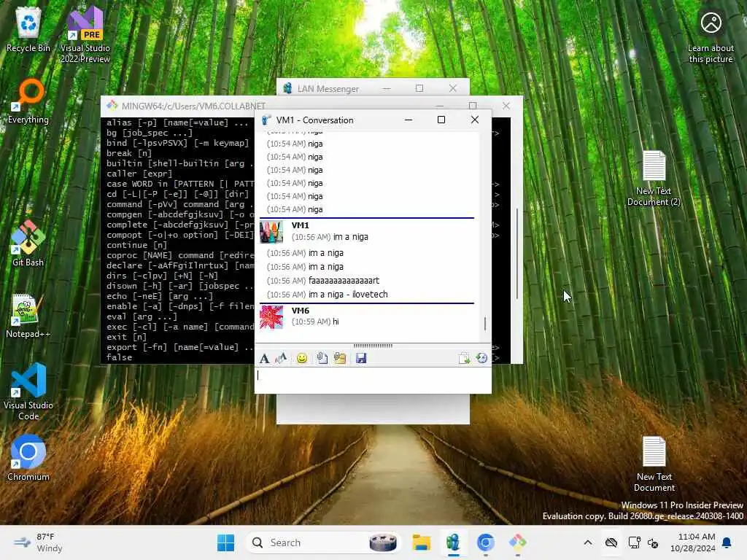Maximize the LAN Messenger window
Image resolution: width=747 pixels, height=560 pixels.
tap(419, 88)
